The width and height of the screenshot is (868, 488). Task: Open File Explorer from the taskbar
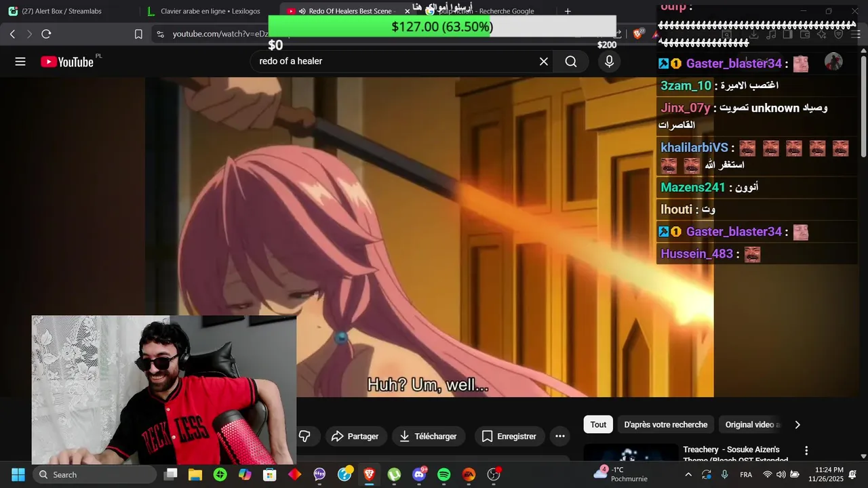coord(195,474)
